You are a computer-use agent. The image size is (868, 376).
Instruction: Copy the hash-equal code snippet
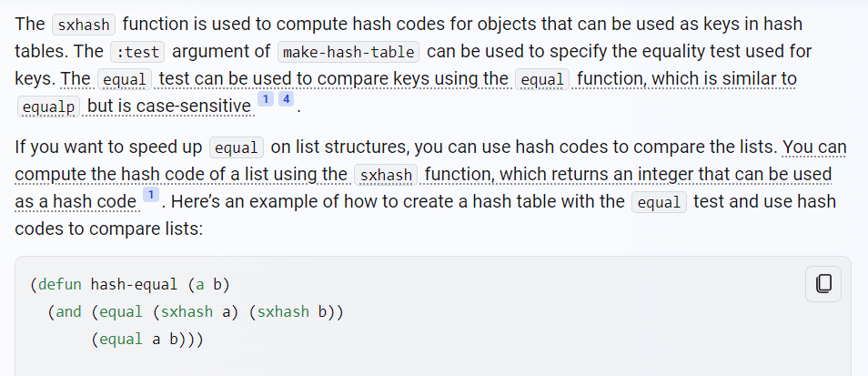coord(823,283)
